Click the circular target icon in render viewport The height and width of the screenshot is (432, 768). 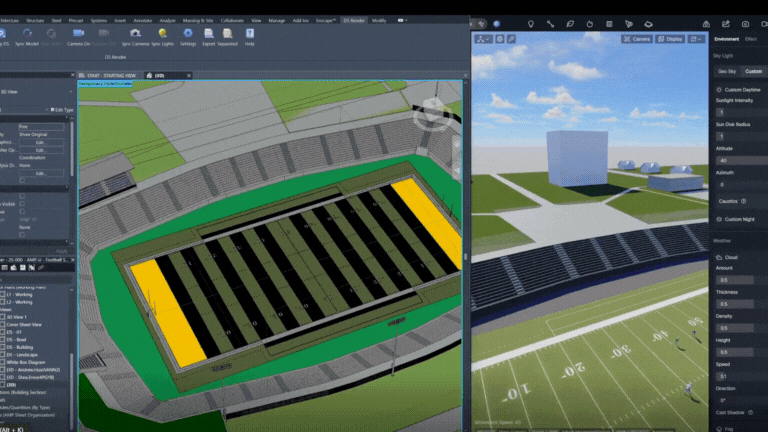[x=500, y=39]
